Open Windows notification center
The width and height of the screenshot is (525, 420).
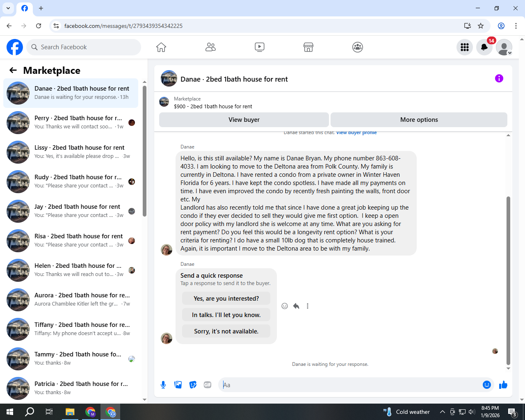(x=512, y=412)
